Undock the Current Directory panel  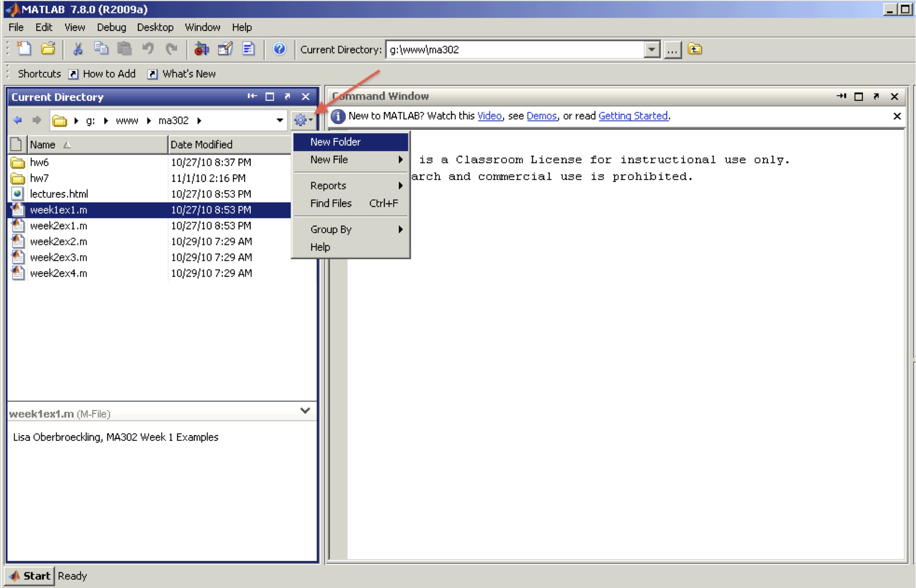coord(288,97)
